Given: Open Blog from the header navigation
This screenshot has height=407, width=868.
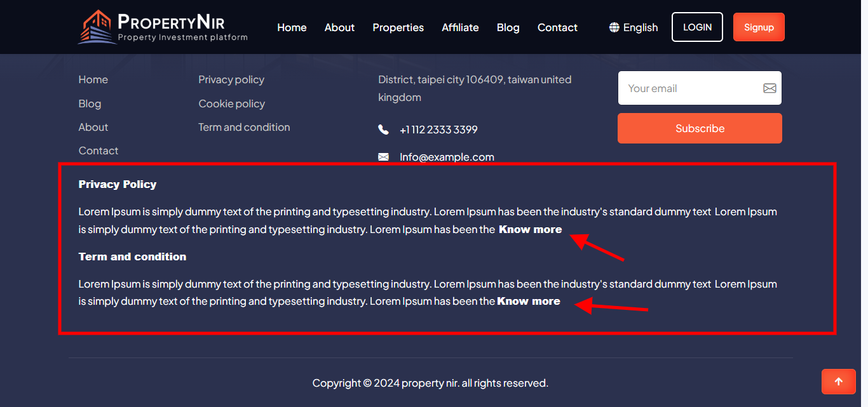Looking at the screenshot, I should (508, 27).
